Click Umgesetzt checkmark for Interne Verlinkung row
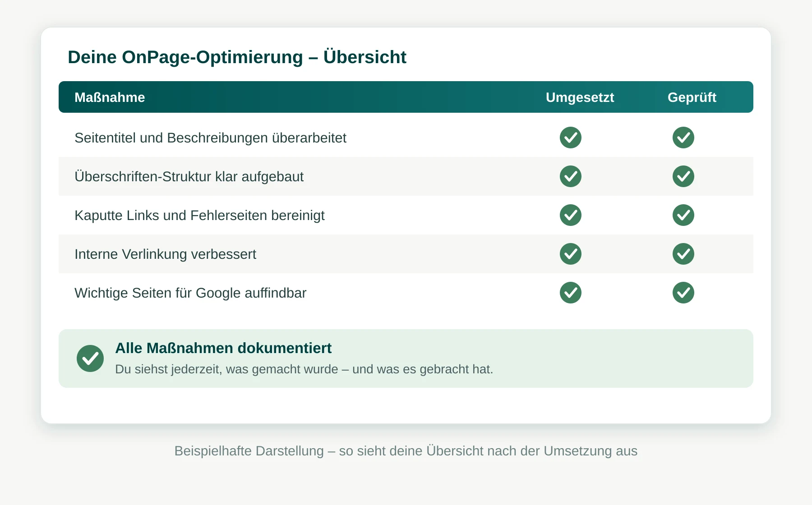This screenshot has width=812, height=505. tap(571, 254)
